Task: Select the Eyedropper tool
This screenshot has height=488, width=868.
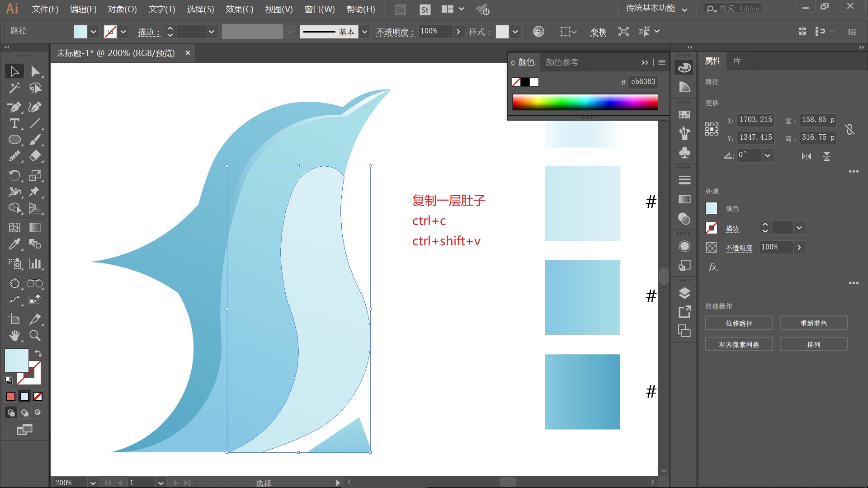Action: (x=14, y=244)
